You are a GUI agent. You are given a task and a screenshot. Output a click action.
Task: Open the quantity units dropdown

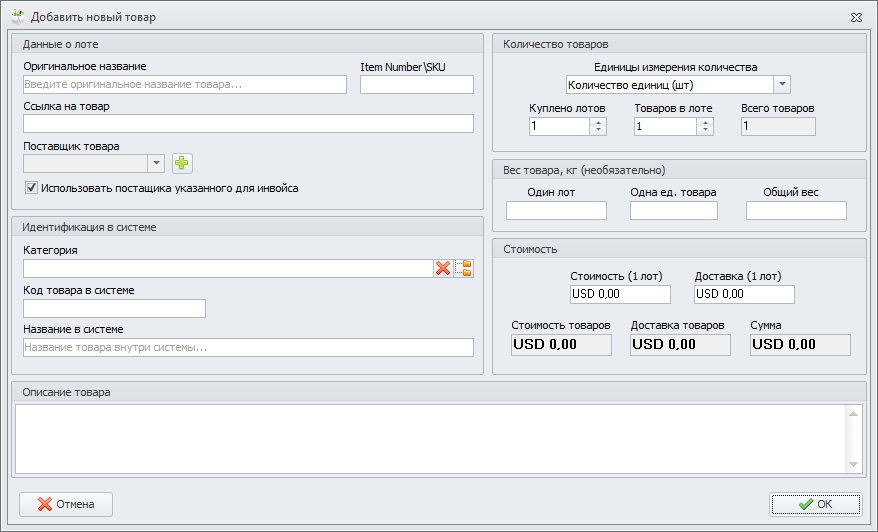782,85
